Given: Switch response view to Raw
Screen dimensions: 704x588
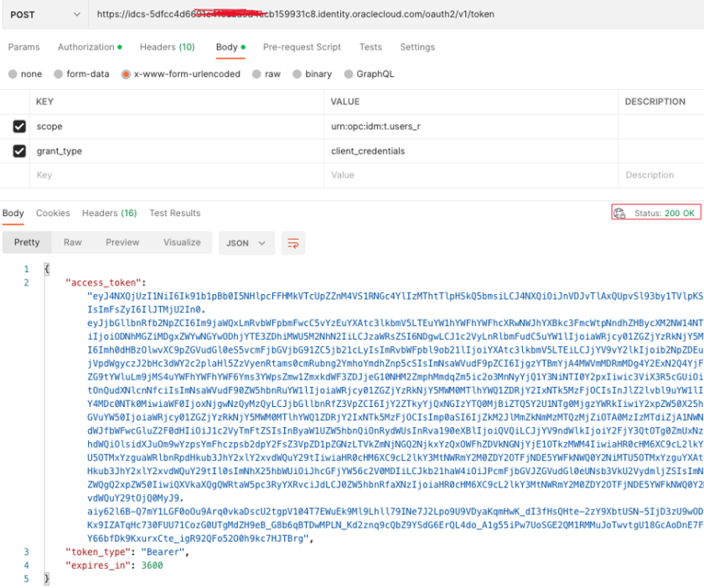Looking at the screenshot, I should click(x=73, y=242).
